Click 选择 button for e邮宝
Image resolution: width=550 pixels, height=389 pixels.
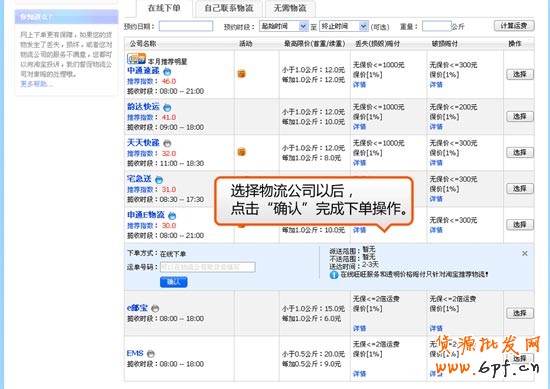(520, 313)
